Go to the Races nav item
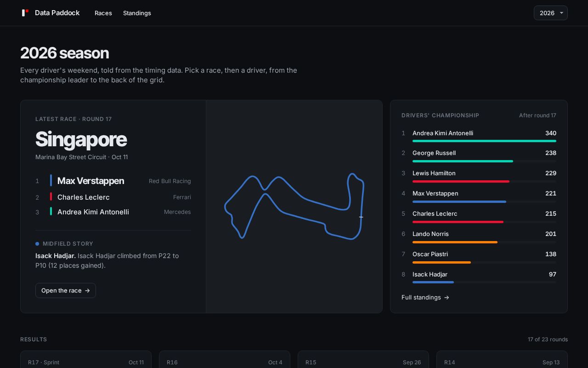Screen dimensions: 588x368 coord(103,13)
